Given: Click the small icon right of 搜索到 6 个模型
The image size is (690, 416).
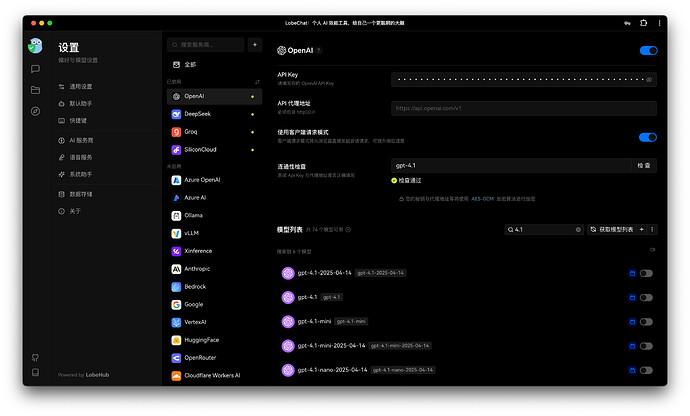Looking at the screenshot, I should [653, 250].
